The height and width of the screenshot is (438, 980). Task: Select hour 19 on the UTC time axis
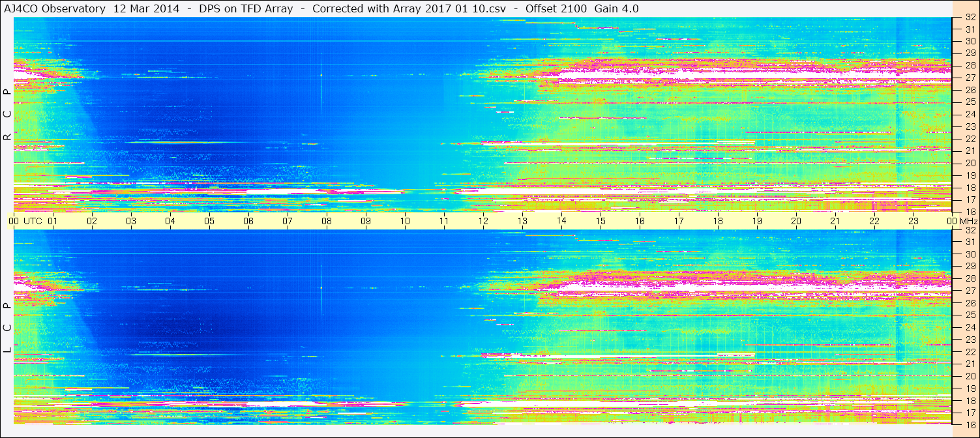pyautogui.click(x=757, y=221)
